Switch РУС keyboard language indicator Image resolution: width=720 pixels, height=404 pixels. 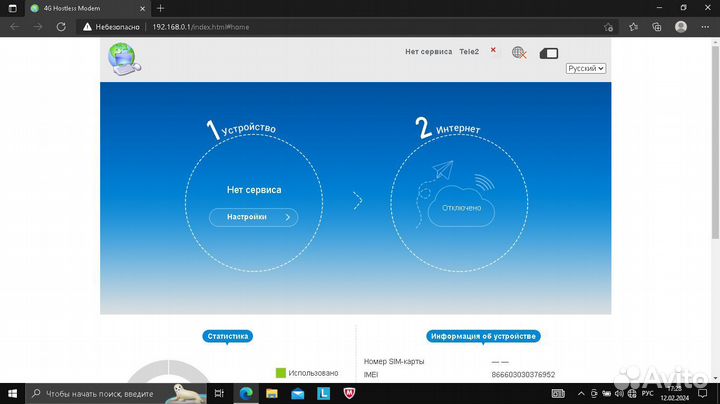tap(647, 393)
